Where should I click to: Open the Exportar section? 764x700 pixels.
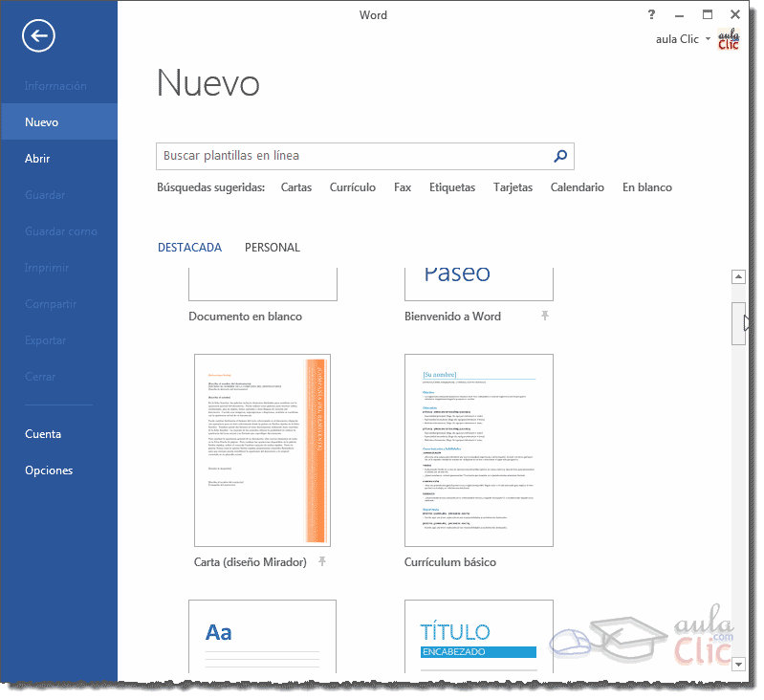pos(59,340)
